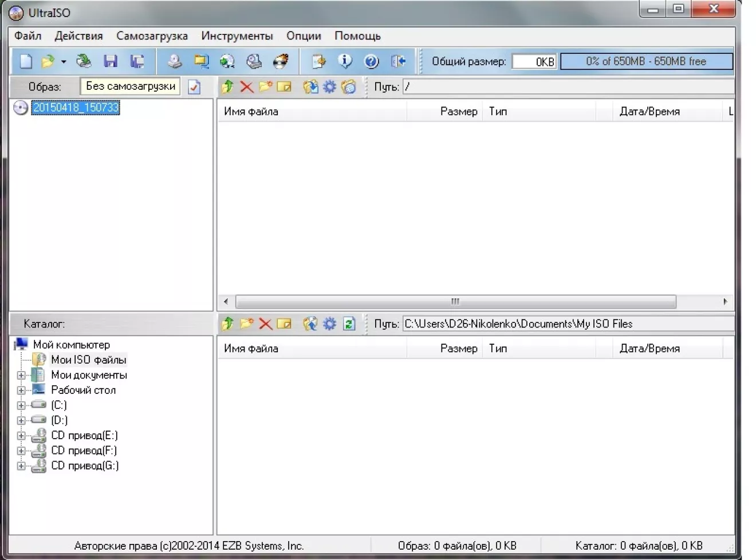Image resolution: width=756 pixels, height=560 pixels.
Task: Open the dropdown arrow next to Open icon
Action: (64, 62)
